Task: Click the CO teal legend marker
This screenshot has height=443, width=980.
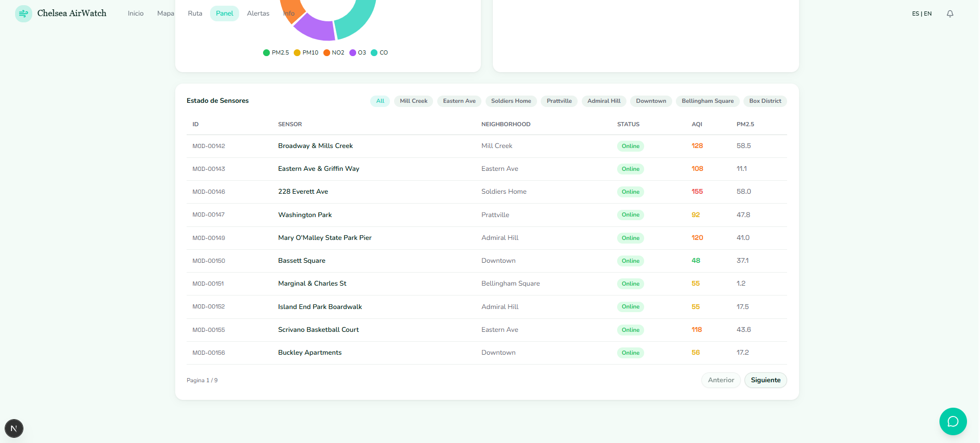Action: (x=374, y=52)
